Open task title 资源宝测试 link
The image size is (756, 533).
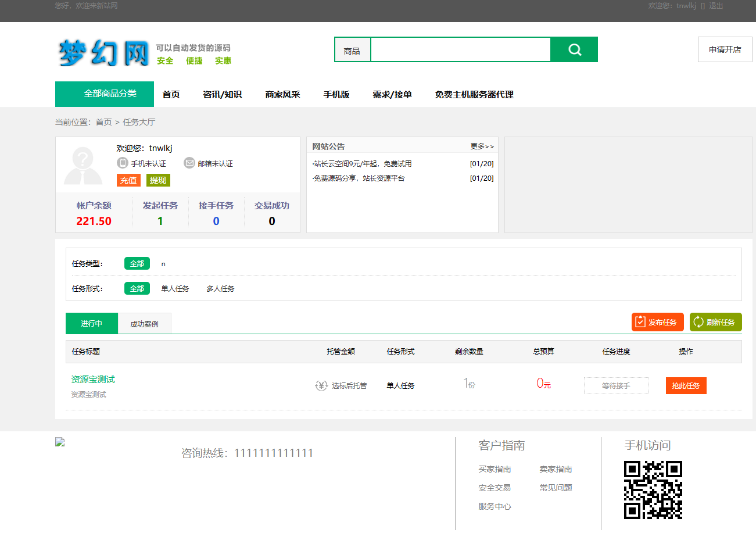[93, 380]
